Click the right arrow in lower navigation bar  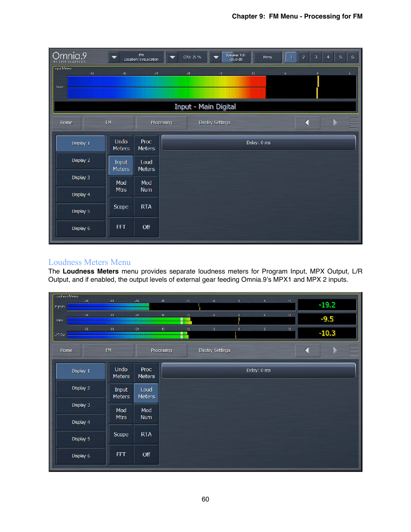click(335, 351)
